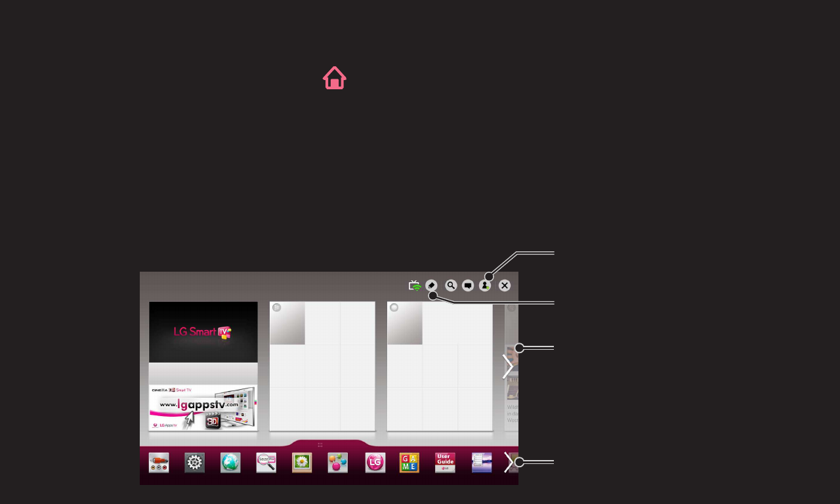Select the SmartShare colored spheres icon
This screenshot has height=504, width=840.
coord(337,462)
